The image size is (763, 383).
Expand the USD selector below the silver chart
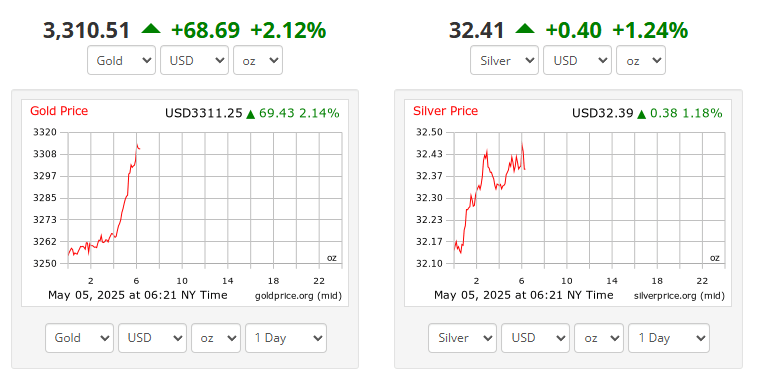(x=535, y=338)
